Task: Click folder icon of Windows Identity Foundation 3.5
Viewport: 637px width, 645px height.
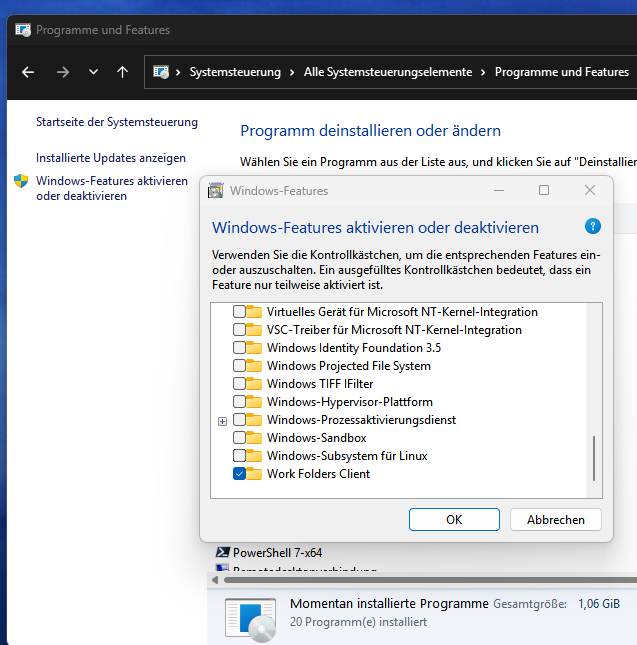Action: tap(254, 348)
